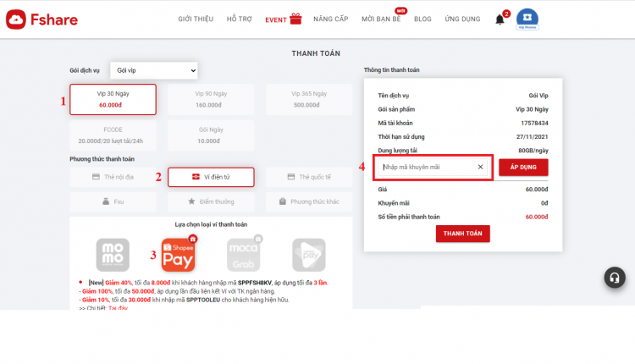Image resolution: width=635 pixels, height=364 pixels.
Task: Open MỜI BẠN BÈ menu item
Action: tap(381, 19)
